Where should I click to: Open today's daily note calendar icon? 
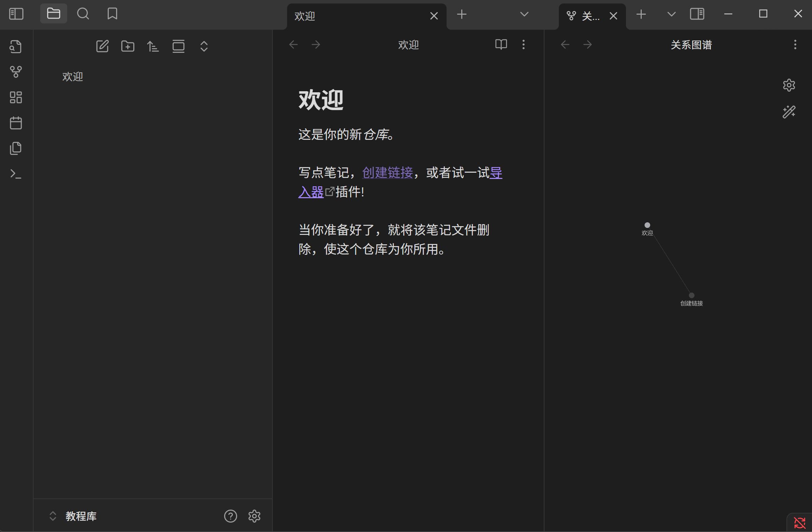(16, 123)
